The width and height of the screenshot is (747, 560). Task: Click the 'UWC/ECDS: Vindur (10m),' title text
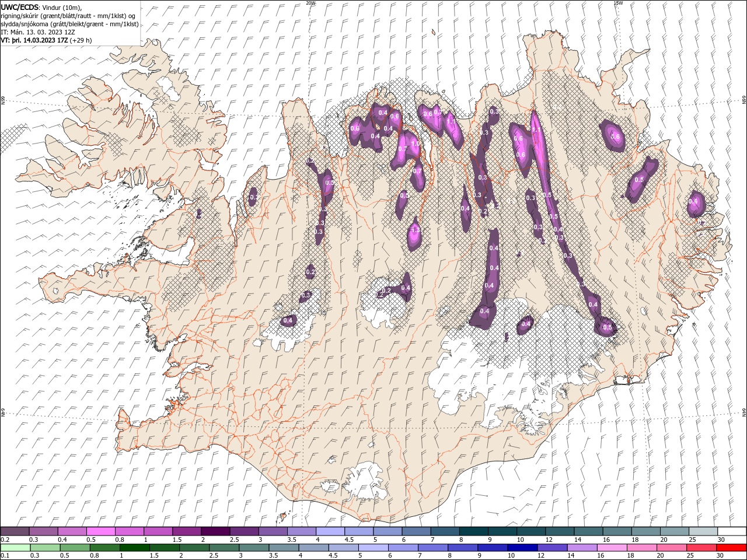tap(41, 7)
